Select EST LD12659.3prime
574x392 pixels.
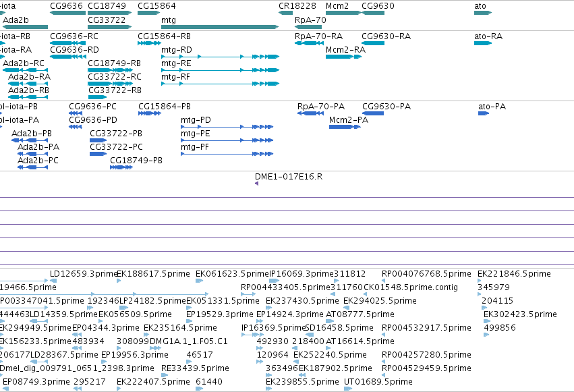pos(53,281)
